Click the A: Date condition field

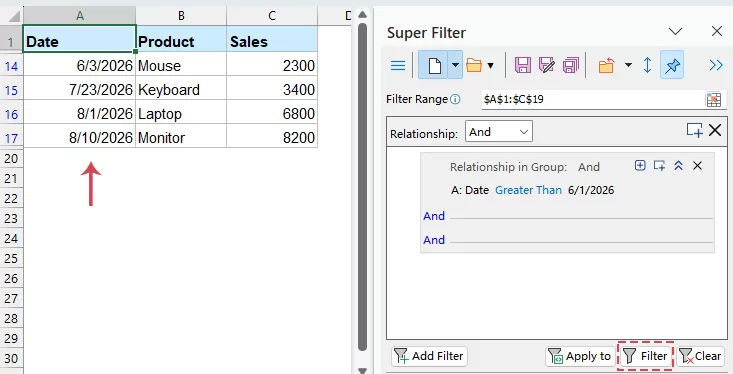click(470, 190)
